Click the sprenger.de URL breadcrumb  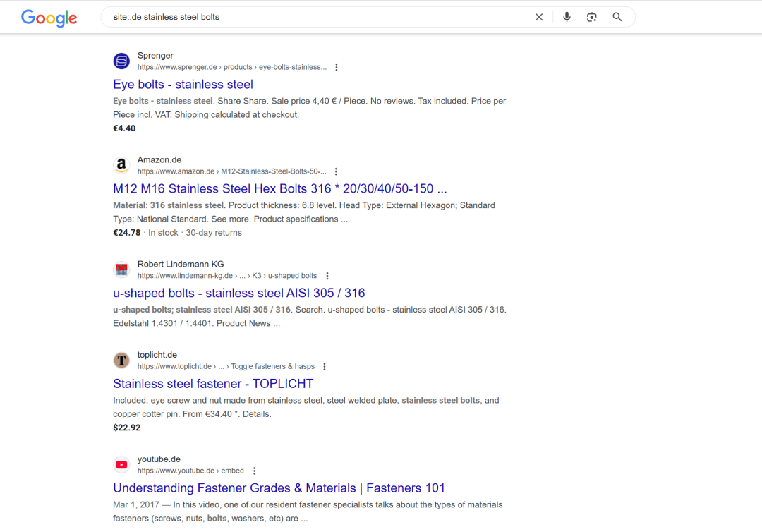coord(232,67)
